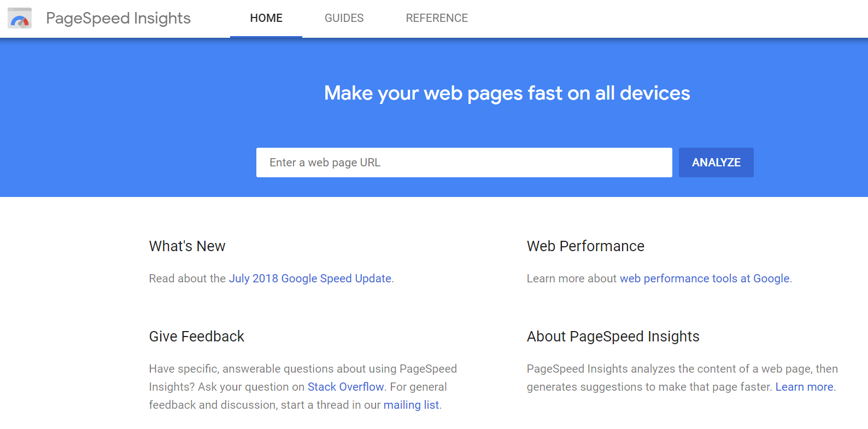Click the headline about fast web pages

pos(507,93)
